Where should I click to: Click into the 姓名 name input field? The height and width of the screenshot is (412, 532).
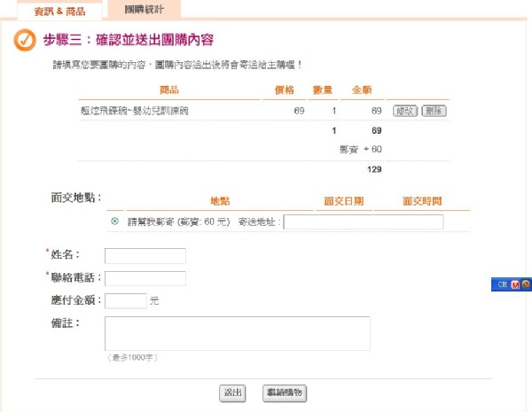145,256
